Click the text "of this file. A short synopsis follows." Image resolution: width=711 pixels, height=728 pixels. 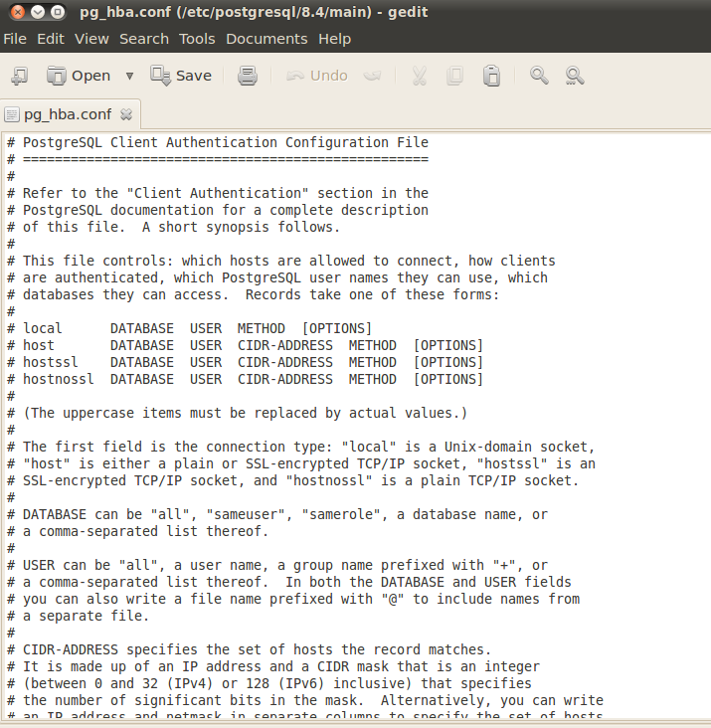pos(181,227)
